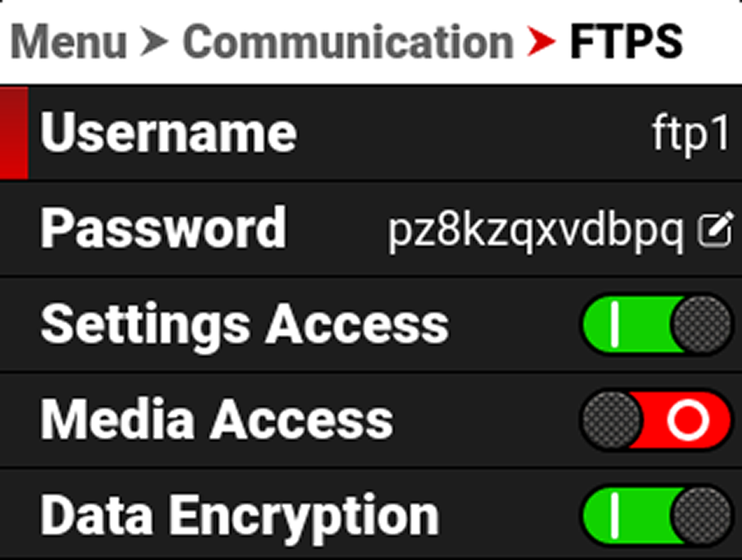Click the white circle symbol in Media Access switch

(688, 420)
